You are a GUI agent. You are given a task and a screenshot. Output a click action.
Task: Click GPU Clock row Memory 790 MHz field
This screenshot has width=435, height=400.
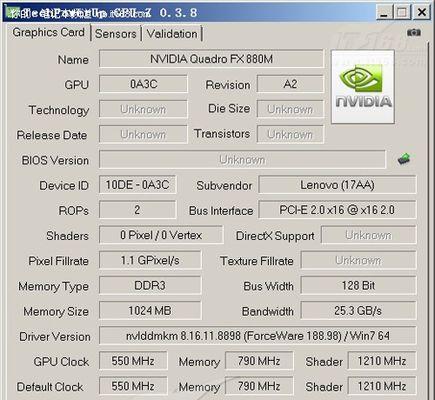(259, 361)
